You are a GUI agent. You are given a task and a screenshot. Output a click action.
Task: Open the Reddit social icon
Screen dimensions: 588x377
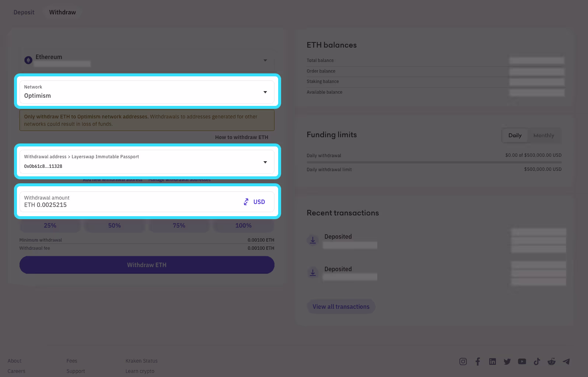click(552, 362)
